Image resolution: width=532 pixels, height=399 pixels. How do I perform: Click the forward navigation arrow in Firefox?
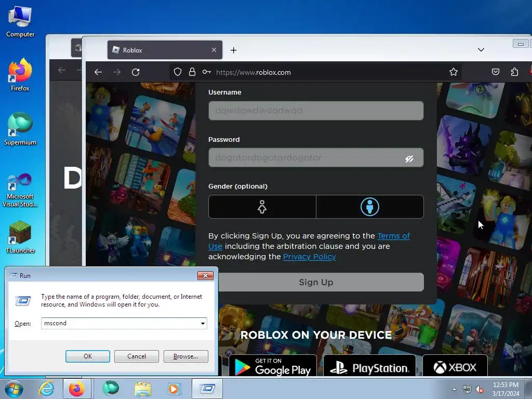pos(117,72)
